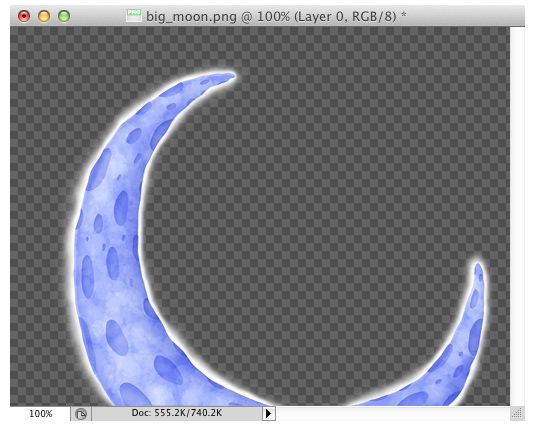Screen dimensions: 535x431
Task: Click the big_moon.png title text
Action: click(x=191, y=16)
